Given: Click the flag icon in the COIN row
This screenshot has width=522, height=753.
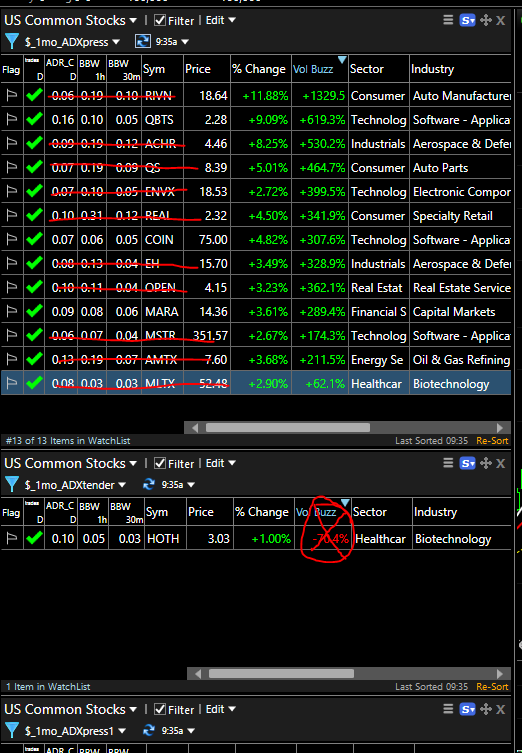Looking at the screenshot, I should click(12, 240).
